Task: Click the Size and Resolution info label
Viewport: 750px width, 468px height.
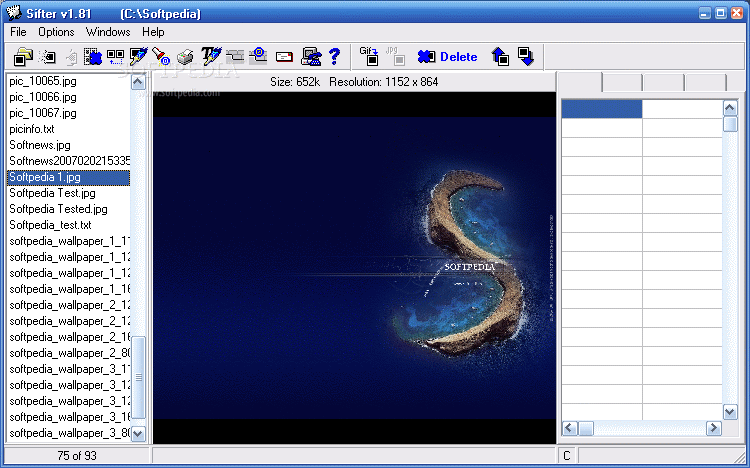Action: (x=354, y=82)
